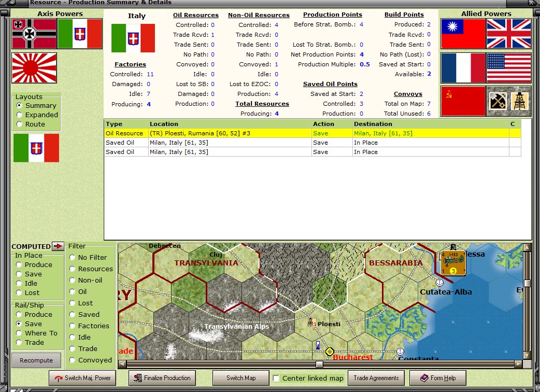Screen dimensions: 540x392
Task: Click the C column header
Action: 515,124
